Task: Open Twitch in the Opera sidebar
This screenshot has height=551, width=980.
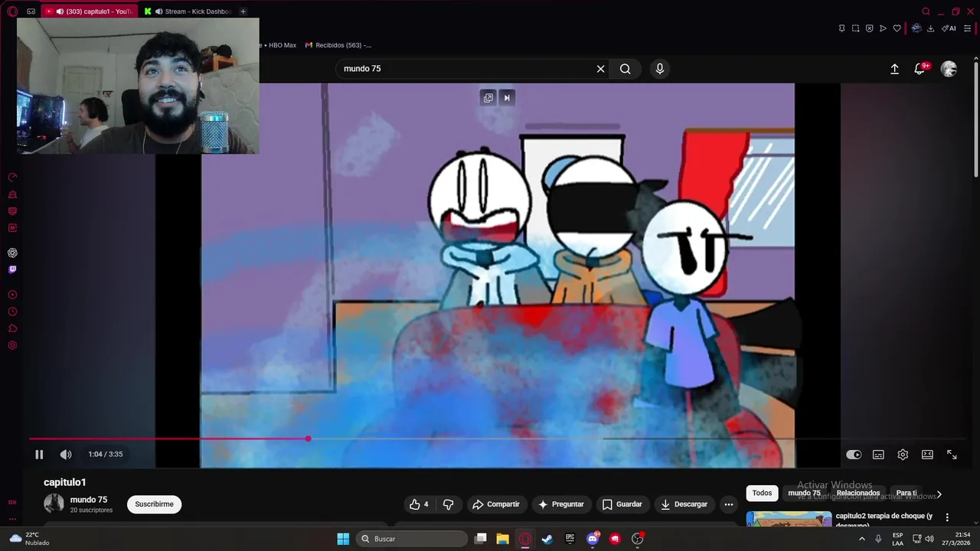Action: pyautogui.click(x=12, y=269)
